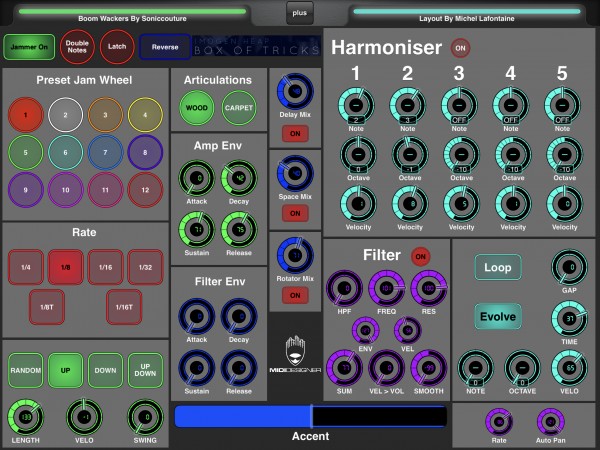Set rate to 1/8
The image size is (600, 450).
(x=65, y=267)
